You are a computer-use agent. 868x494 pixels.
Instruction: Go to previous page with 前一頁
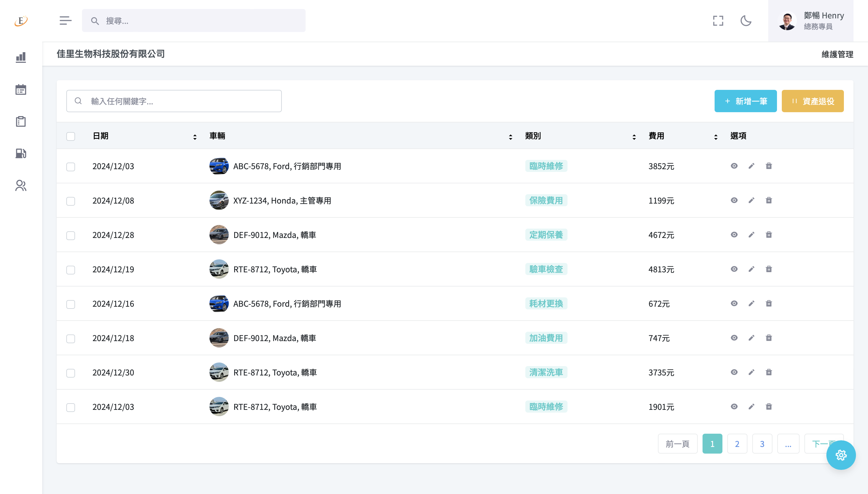click(678, 443)
